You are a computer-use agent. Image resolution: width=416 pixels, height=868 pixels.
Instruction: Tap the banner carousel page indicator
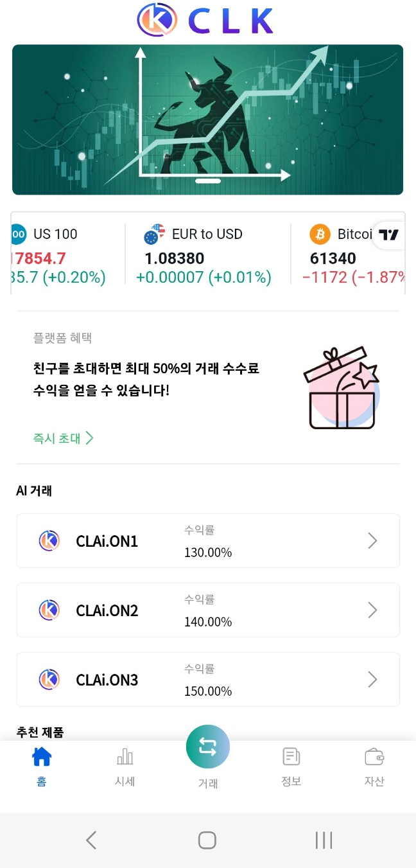[207, 181]
